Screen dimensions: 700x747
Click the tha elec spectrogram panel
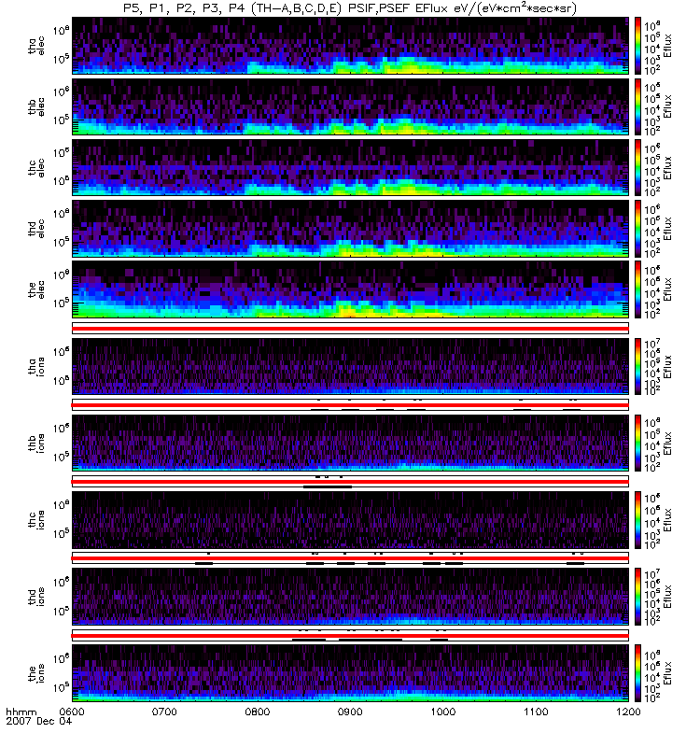[351, 46]
